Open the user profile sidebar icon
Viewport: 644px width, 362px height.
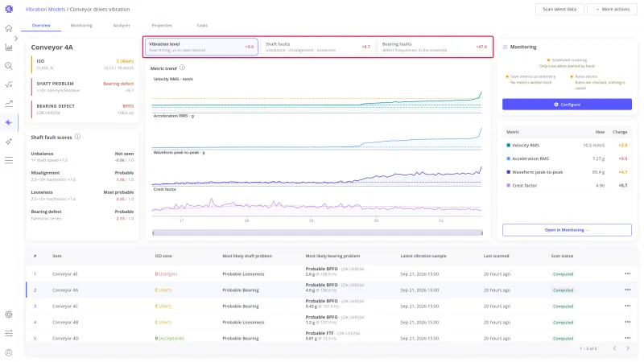tap(9, 352)
